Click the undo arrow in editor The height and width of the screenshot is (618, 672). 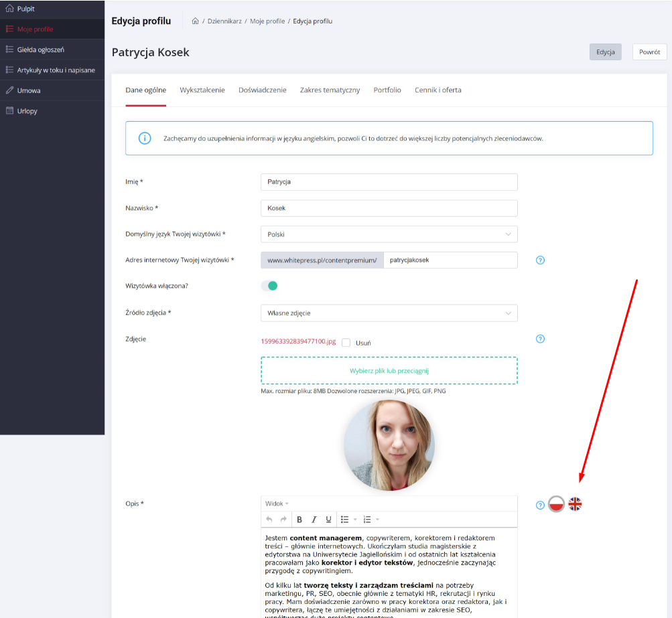[269, 520]
